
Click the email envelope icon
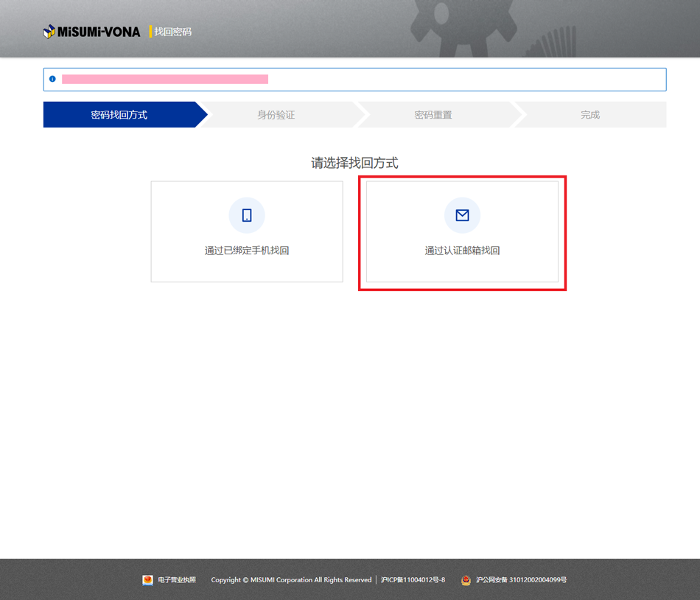click(x=462, y=215)
